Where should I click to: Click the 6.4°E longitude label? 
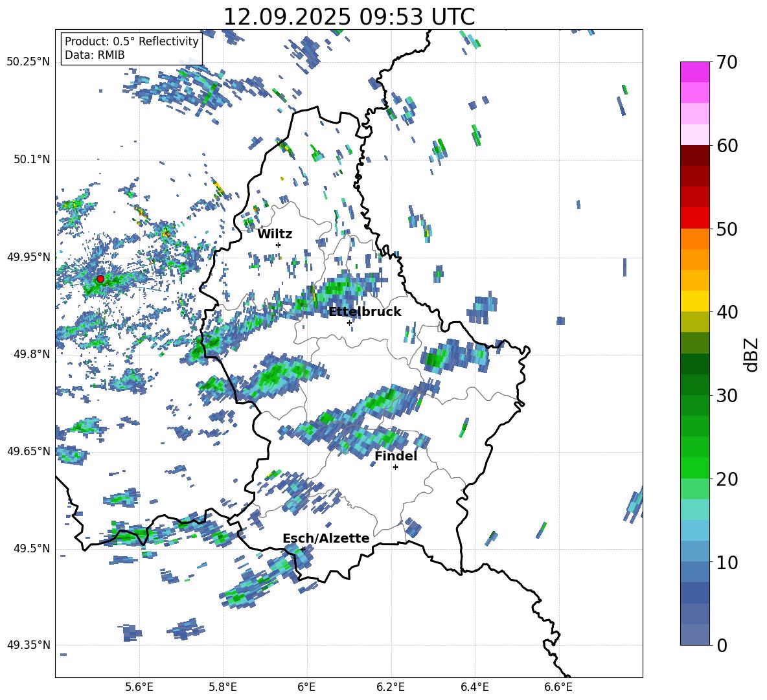tap(474, 687)
